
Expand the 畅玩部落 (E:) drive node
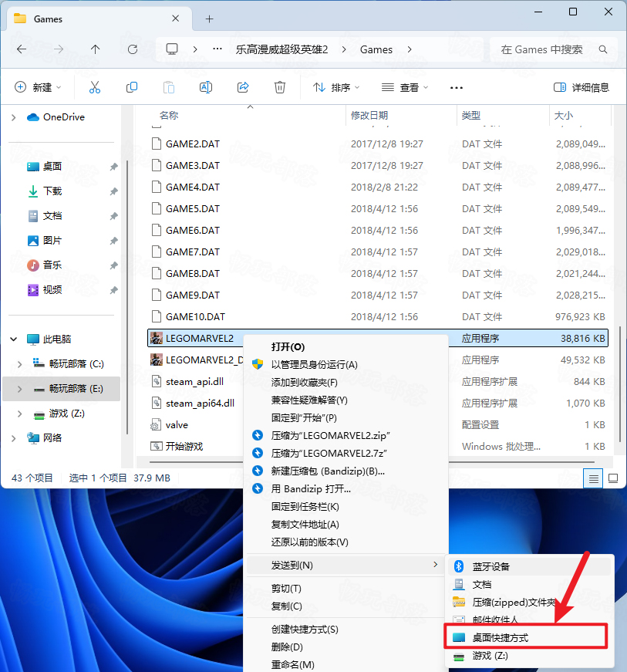tap(20, 389)
